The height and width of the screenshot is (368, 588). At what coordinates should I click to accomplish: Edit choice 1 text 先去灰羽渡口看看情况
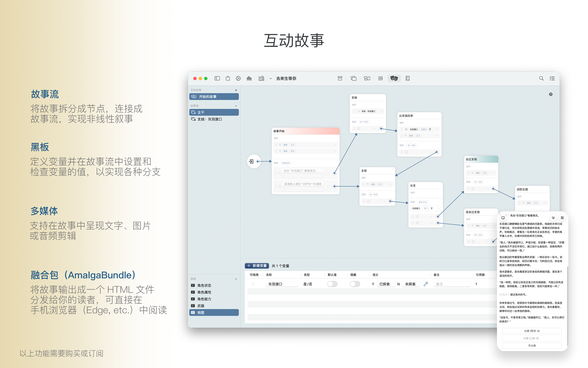tap(303, 171)
